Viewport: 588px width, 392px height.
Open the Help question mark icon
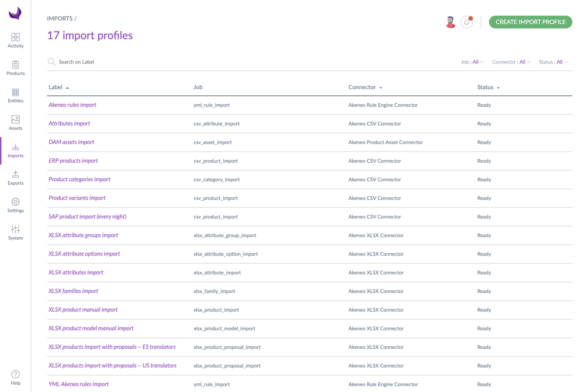coord(15,374)
